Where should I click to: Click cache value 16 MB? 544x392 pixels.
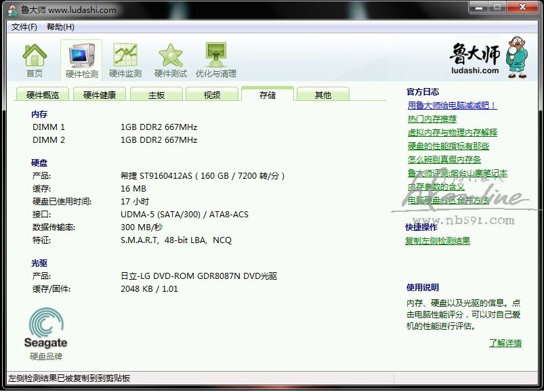133,188
